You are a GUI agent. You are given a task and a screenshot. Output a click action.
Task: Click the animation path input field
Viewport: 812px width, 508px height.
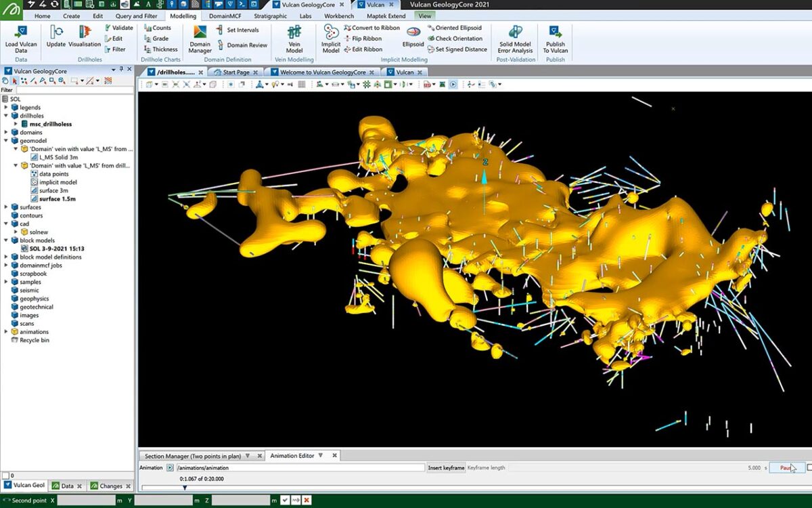point(300,467)
